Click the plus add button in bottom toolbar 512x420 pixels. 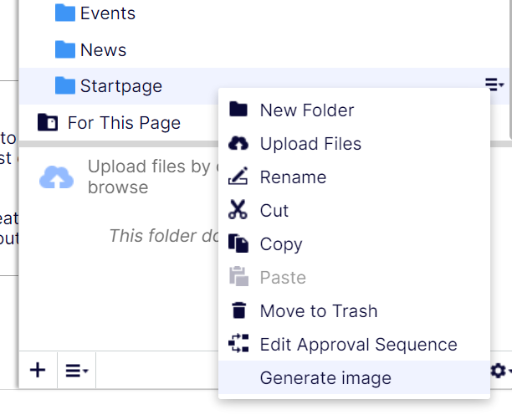click(38, 371)
